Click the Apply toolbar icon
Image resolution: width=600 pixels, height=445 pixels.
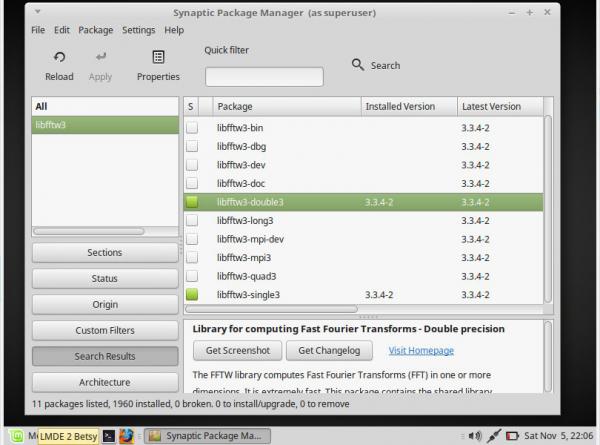(x=101, y=57)
